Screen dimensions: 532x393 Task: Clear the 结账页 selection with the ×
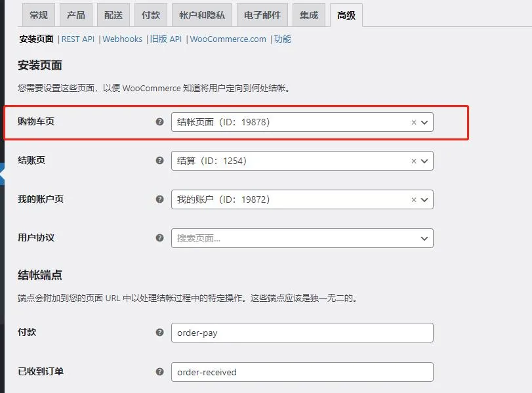point(413,161)
